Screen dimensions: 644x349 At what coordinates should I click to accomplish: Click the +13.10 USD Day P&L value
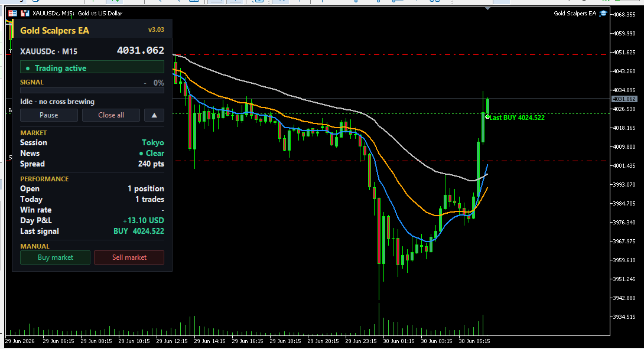[x=144, y=220]
